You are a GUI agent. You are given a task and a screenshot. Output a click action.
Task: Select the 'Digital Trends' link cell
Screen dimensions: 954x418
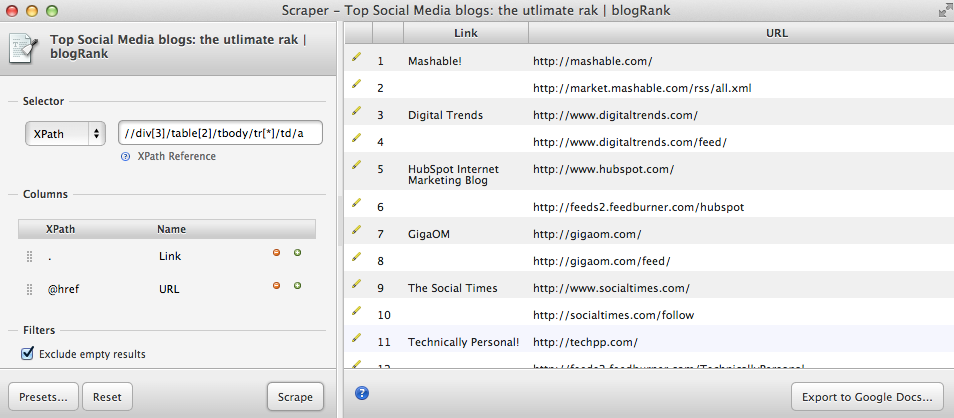tap(445, 115)
